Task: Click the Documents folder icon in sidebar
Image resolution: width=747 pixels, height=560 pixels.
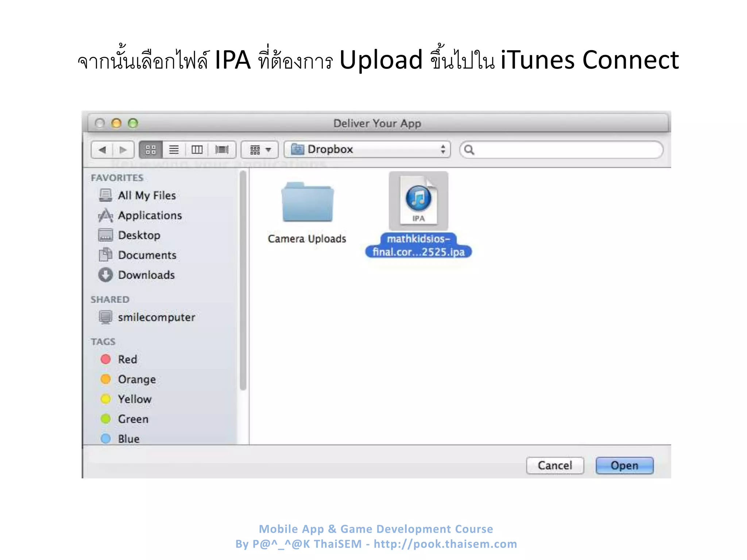Action: [x=105, y=255]
